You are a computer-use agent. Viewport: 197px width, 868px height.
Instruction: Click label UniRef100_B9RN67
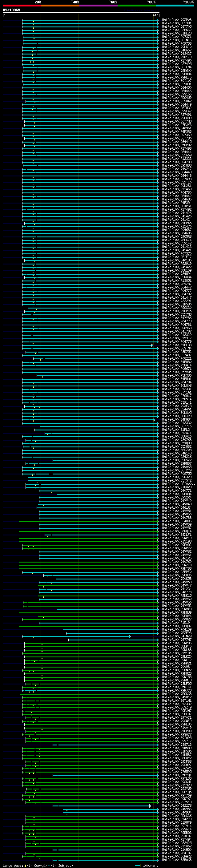point(177,463)
